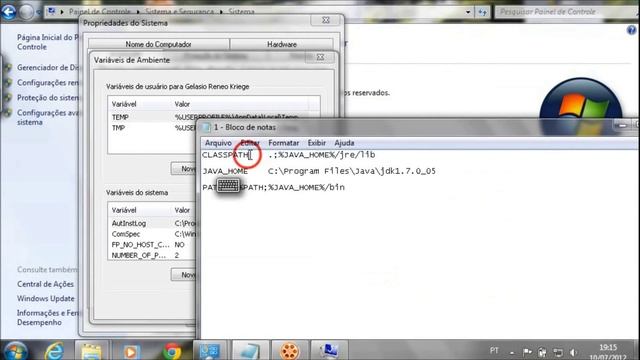Click the jdk1.7.0_05 path text in Notepad

click(x=409, y=171)
